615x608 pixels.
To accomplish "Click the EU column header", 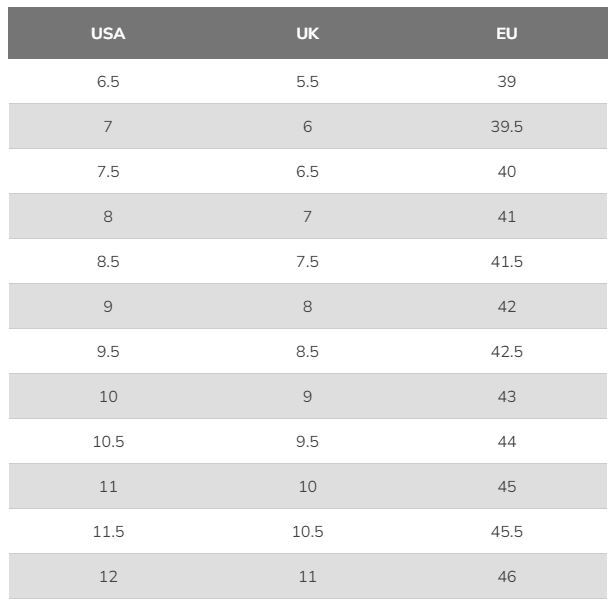I will (507, 34).
